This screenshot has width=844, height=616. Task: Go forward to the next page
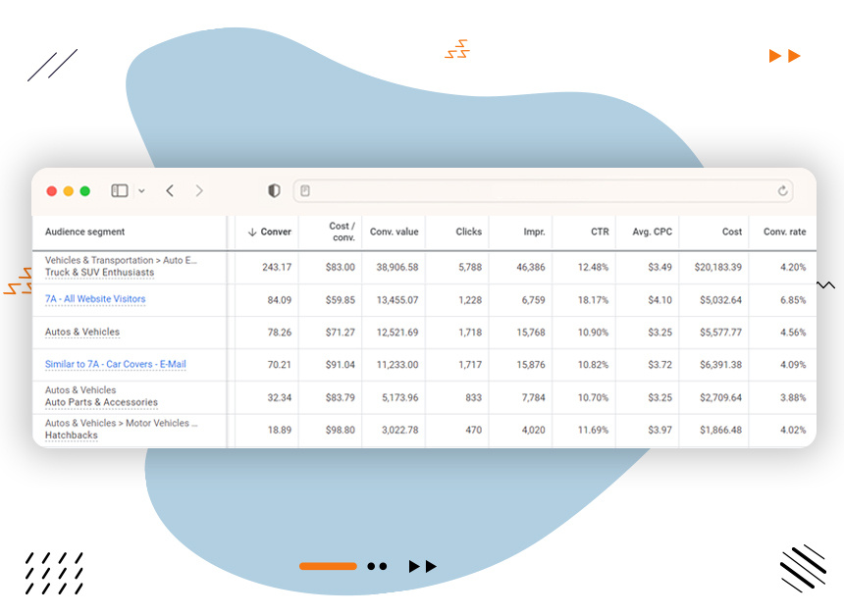click(x=198, y=190)
